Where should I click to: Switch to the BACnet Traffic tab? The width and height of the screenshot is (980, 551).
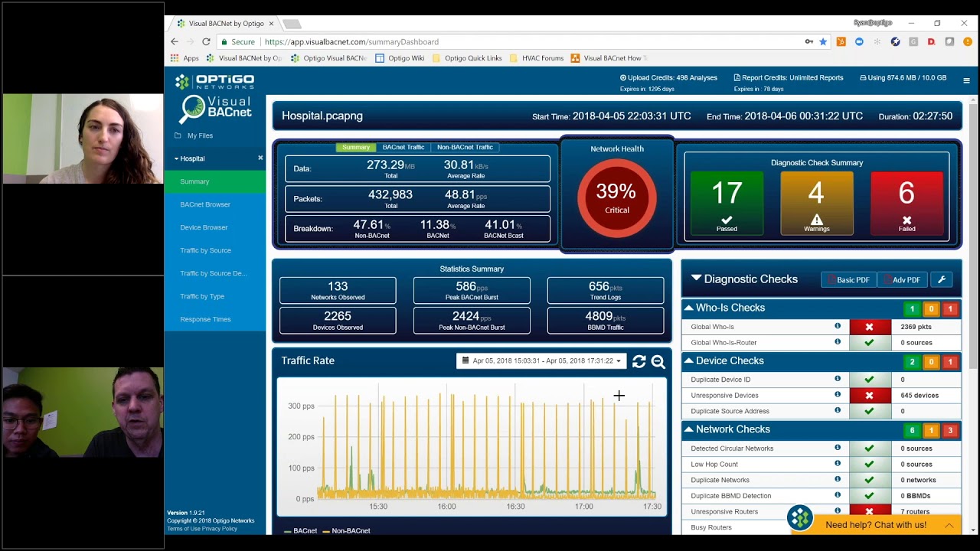pos(403,147)
